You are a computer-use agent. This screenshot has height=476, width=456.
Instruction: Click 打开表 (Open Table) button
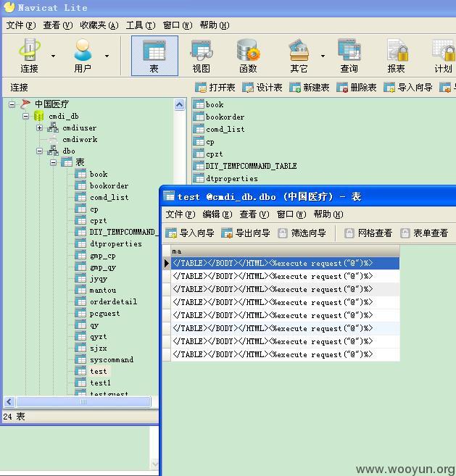(215, 88)
